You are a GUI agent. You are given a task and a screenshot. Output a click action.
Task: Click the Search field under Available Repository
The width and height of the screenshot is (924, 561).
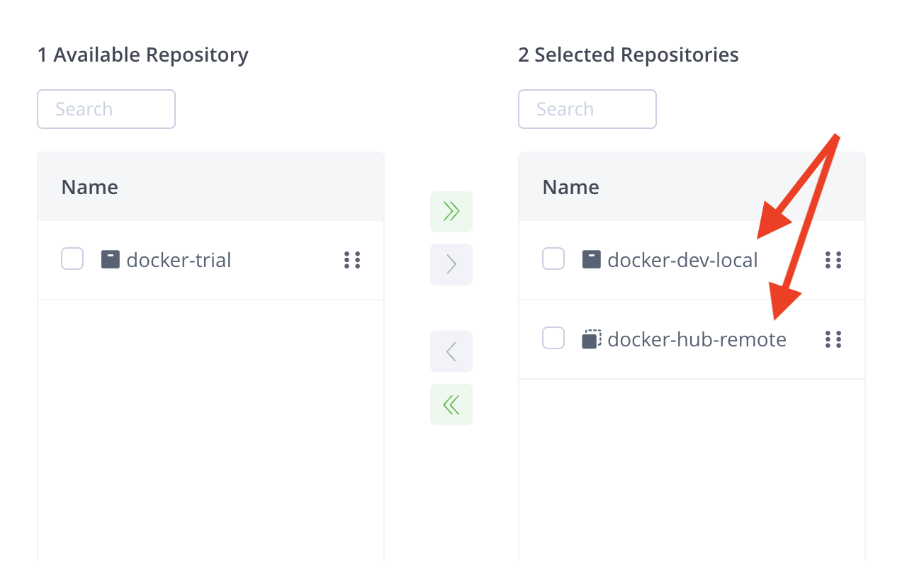(x=106, y=108)
